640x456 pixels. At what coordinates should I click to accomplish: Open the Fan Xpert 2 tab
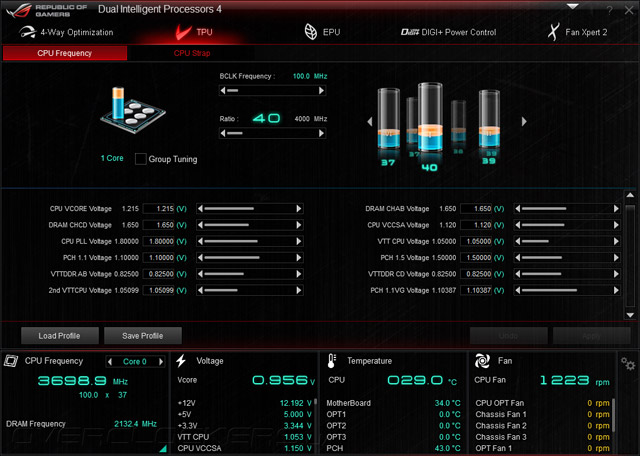[577, 32]
